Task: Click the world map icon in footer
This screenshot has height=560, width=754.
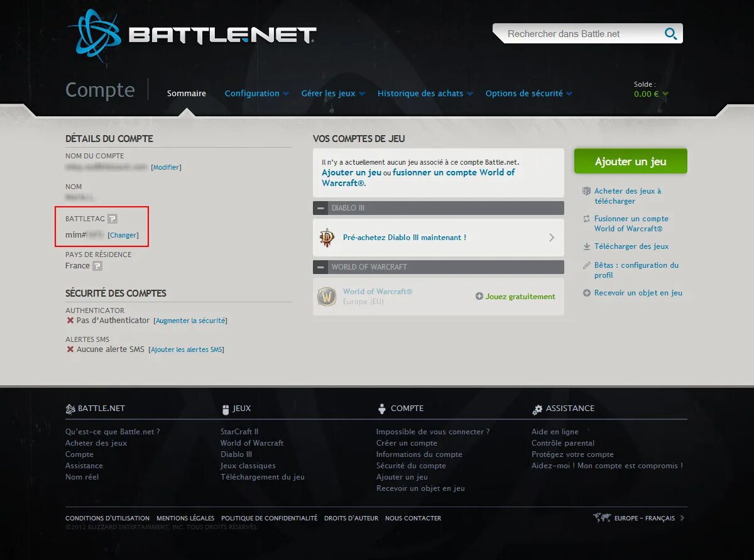Action: 602,518
